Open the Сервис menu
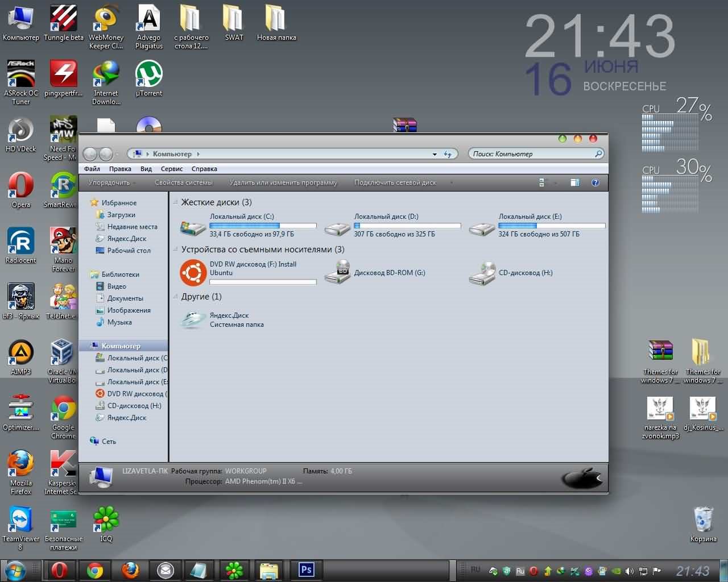Screen dimensions: 728x582 click(171, 169)
